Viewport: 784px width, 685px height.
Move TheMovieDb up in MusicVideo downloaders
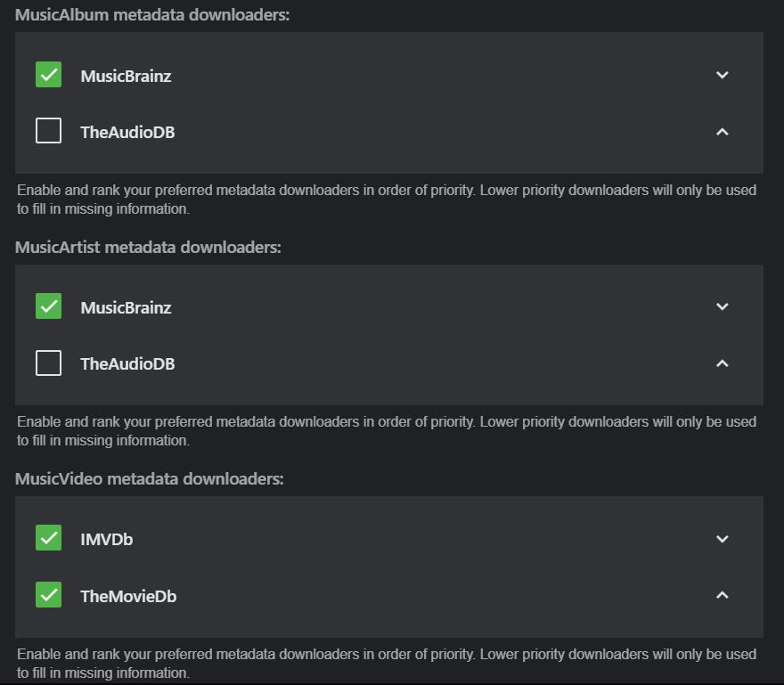click(x=723, y=595)
